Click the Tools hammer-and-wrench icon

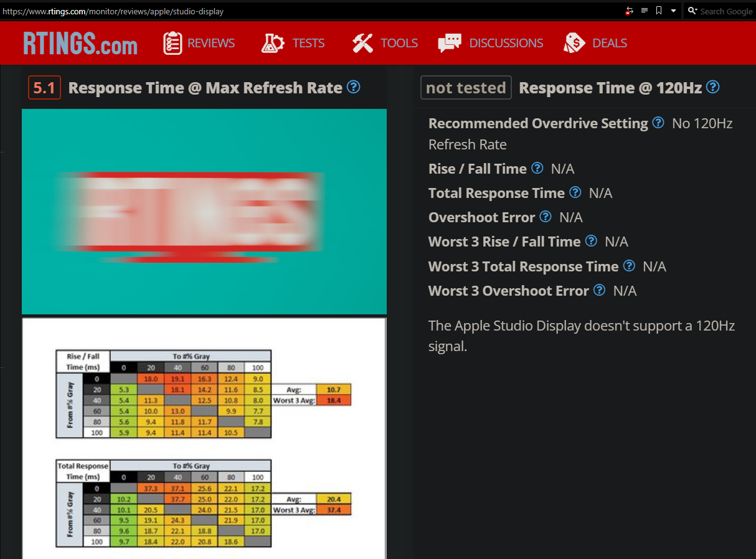coord(362,43)
